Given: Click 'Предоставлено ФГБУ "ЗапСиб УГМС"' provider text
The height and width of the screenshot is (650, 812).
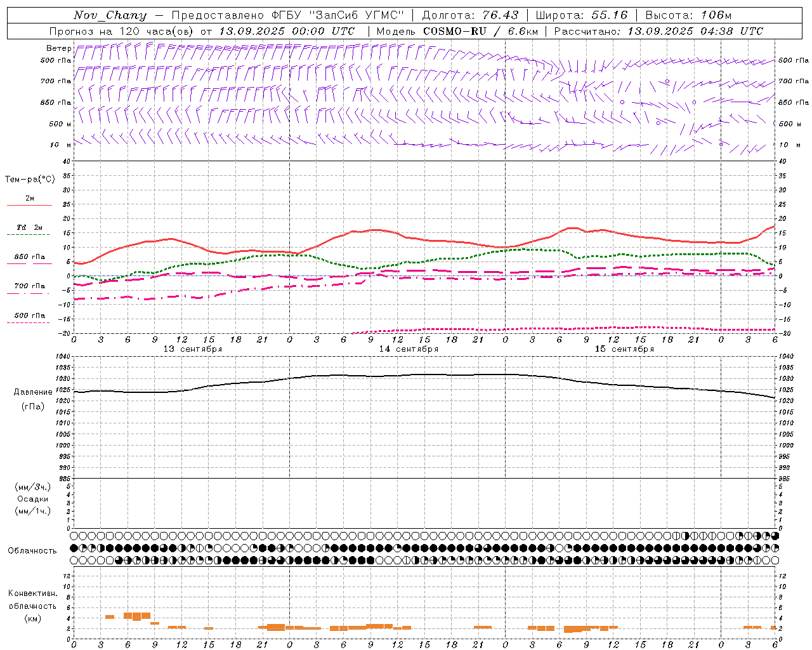Looking at the screenshot, I should pyautogui.click(x=288, y=15).
